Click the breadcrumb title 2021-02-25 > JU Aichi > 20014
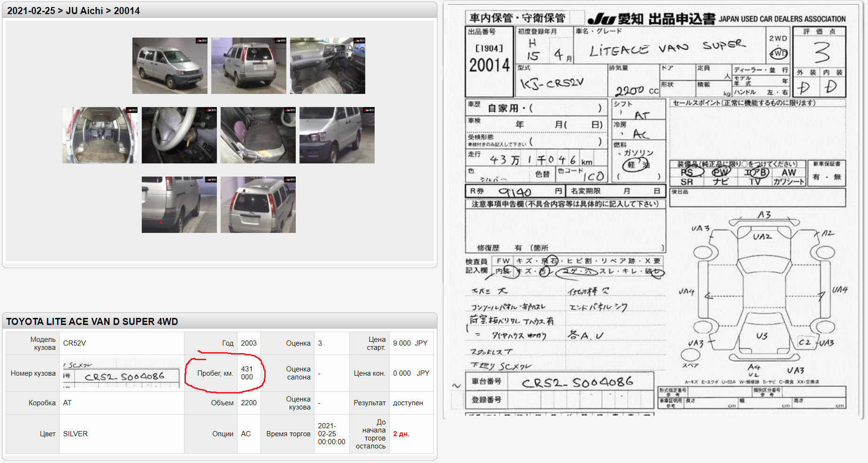The width and height of the screenshot is (868, 463). click(x=73, y=10)
